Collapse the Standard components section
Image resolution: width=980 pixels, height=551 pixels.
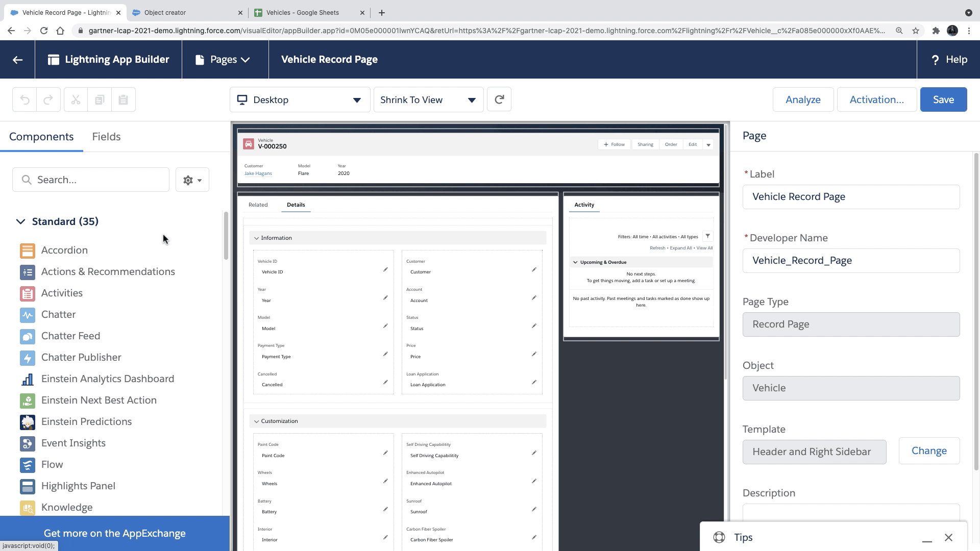coord(20,221)
